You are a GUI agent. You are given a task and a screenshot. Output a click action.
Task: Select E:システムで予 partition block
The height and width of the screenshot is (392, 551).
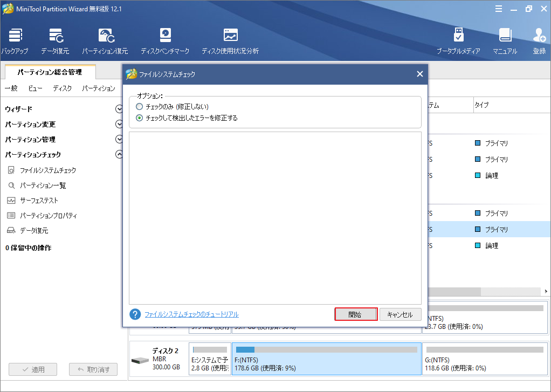(x=210, y=359)
